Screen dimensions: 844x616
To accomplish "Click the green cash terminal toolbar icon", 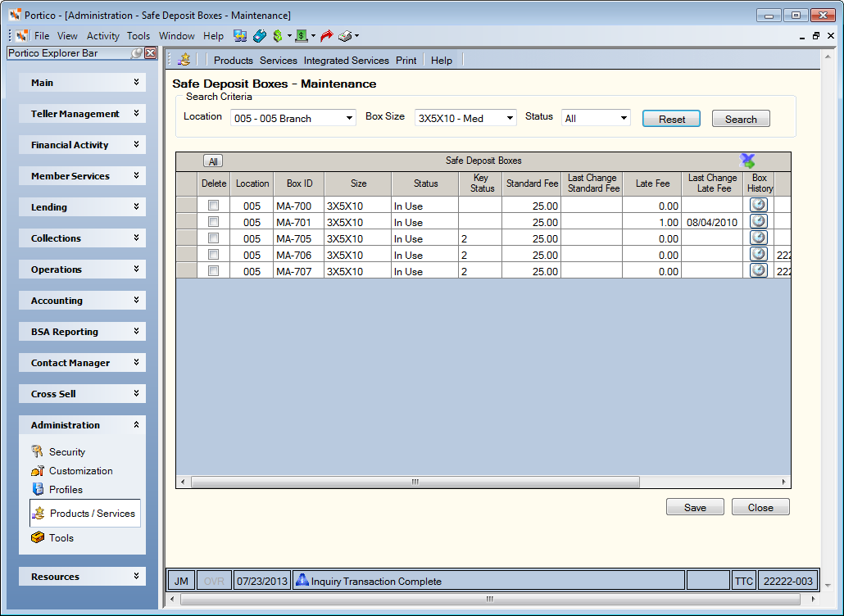I will tap(302, 36).
